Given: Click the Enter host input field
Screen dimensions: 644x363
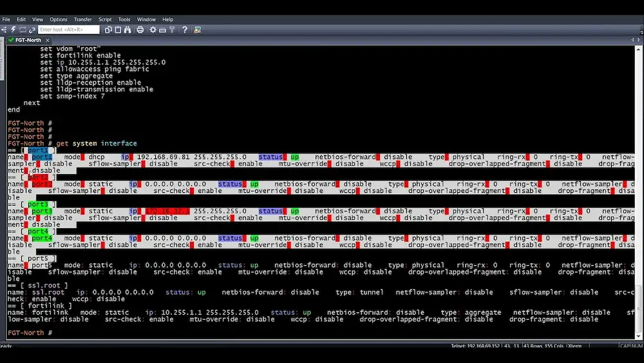Looking at the screenshot, I should click(x=69, y=30).
